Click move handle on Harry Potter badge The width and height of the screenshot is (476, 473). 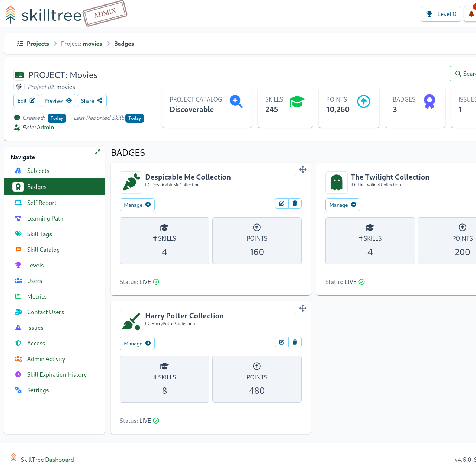303,308
